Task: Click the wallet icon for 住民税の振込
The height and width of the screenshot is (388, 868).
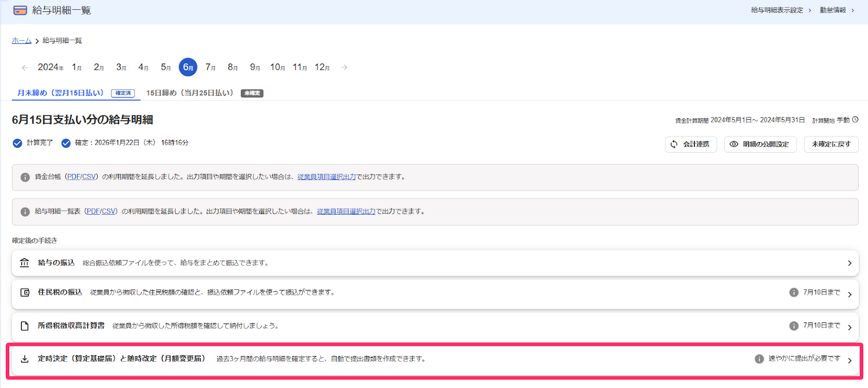Action: [25, 293]
